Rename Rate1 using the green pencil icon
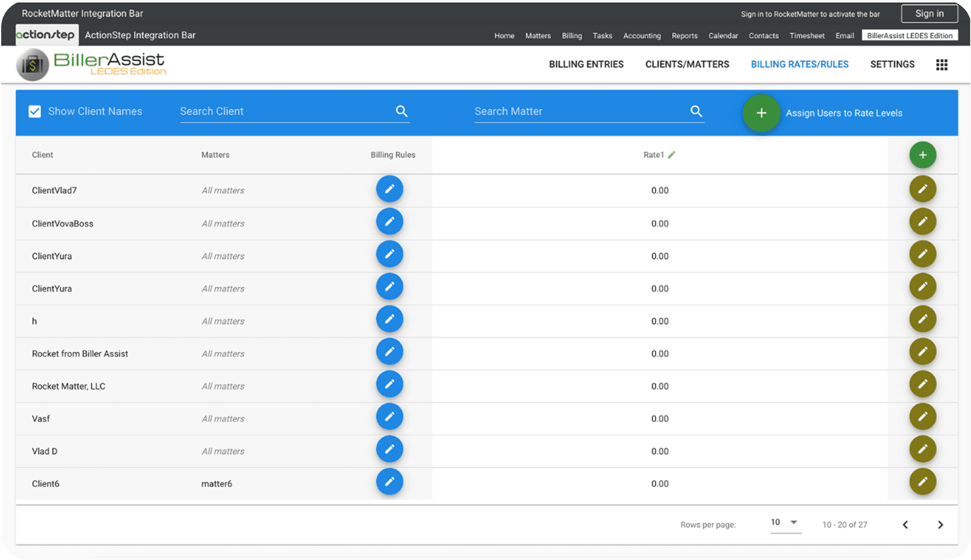Image resolution: width=971 pixels, height=560 pixels. 672,155
